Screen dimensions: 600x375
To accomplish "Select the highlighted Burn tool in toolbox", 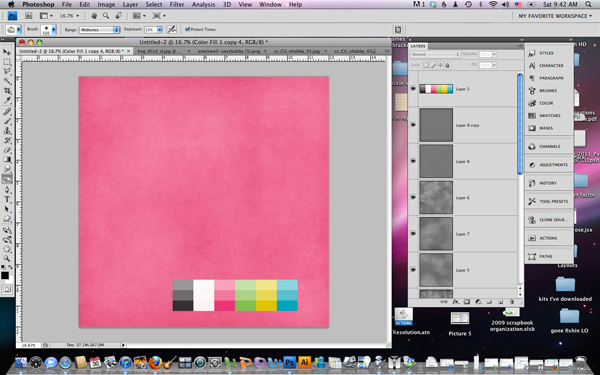I will (x=7, y=179).
